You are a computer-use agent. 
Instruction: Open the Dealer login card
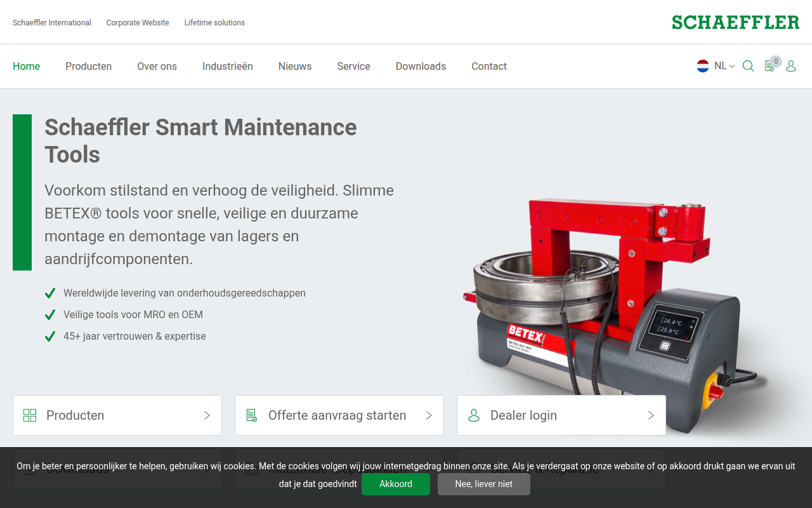pos(561,415)
